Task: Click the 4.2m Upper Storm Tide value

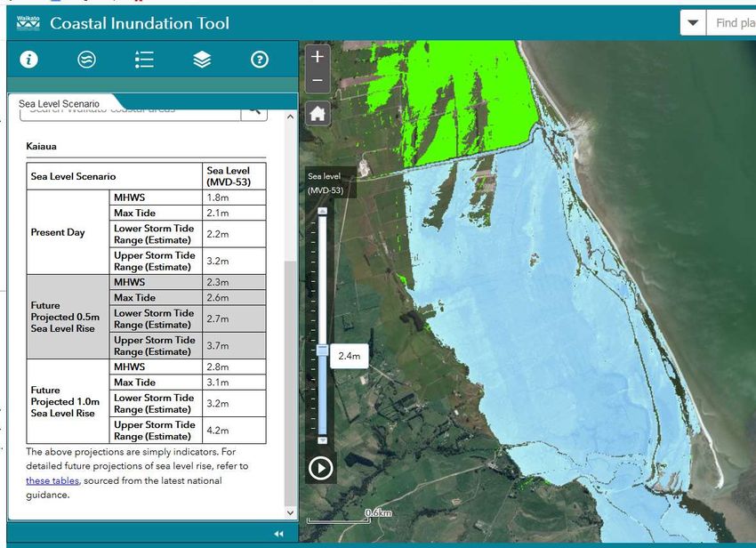Action: [x=217, y=431]
